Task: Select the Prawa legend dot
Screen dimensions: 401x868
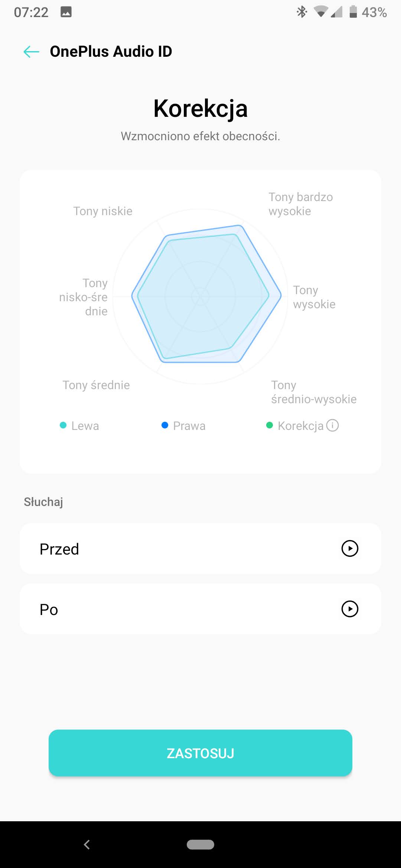Action: tap(165, 425)
